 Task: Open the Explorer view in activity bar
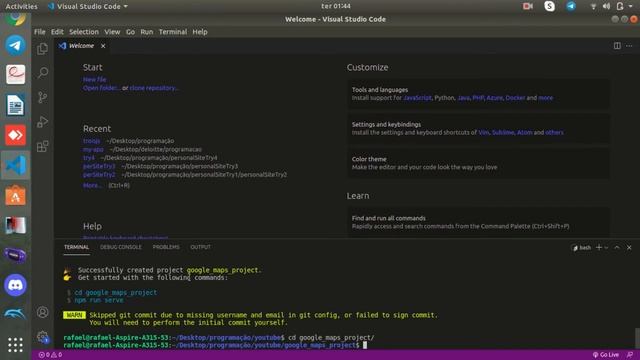point(42,49)
